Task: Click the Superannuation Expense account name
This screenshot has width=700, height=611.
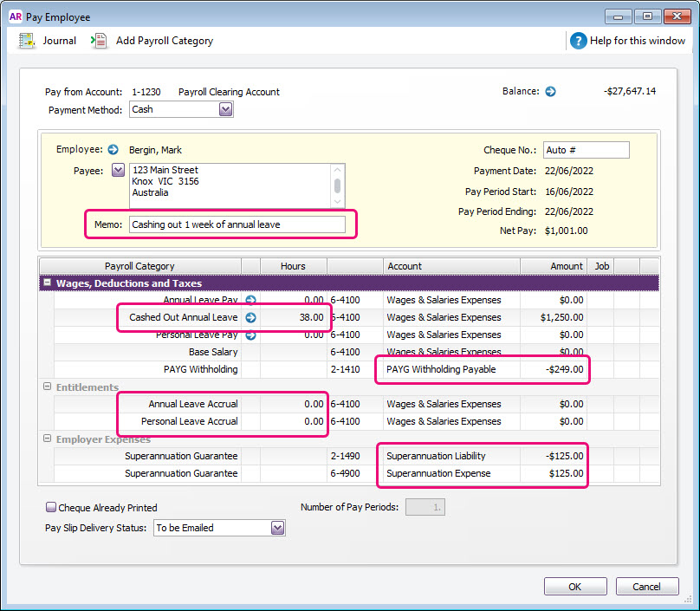Action: (x=438, y=473)
